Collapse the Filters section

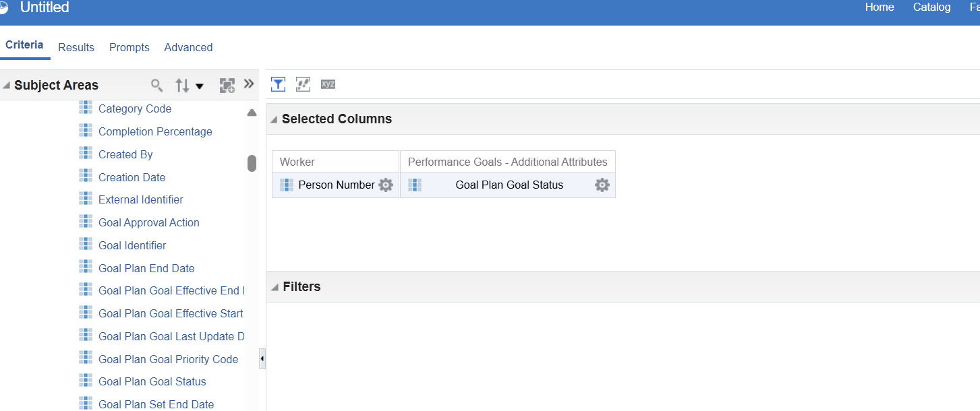[x=275, y=287]
